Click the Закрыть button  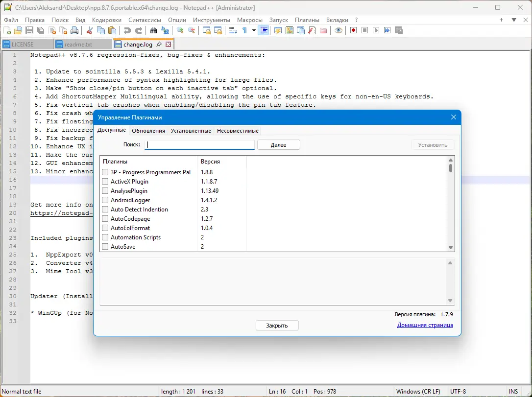[277, 325]
